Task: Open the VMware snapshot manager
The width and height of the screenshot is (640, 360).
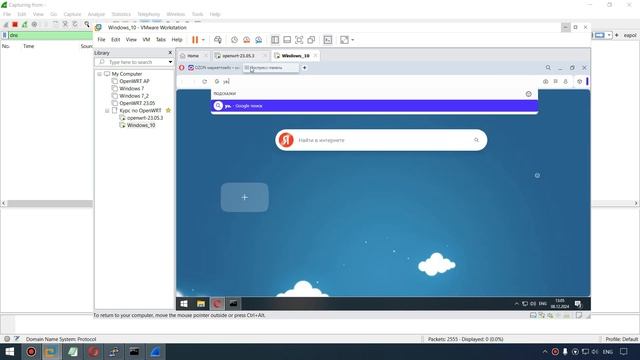Action: coord(259,40)
